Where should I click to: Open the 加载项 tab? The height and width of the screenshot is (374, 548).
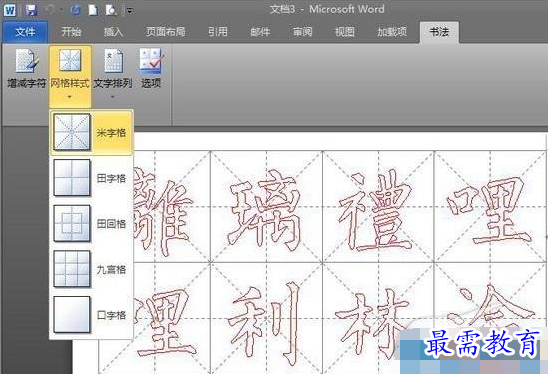point(392,32)
